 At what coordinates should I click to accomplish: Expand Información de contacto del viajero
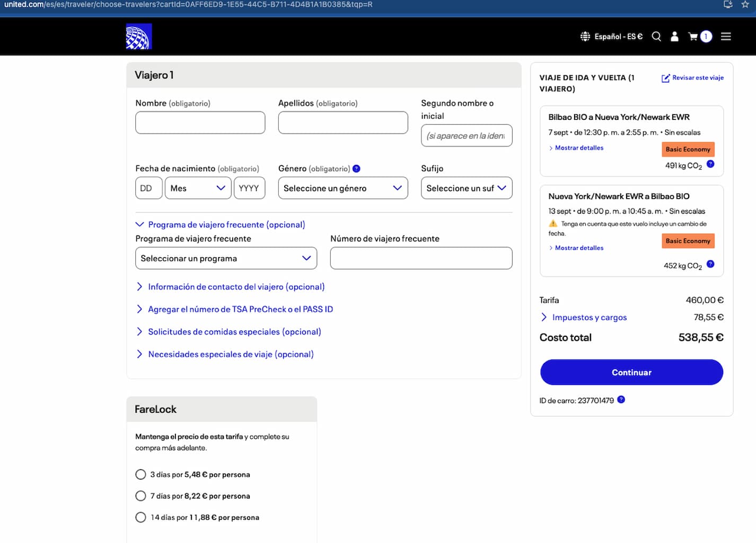230,287
